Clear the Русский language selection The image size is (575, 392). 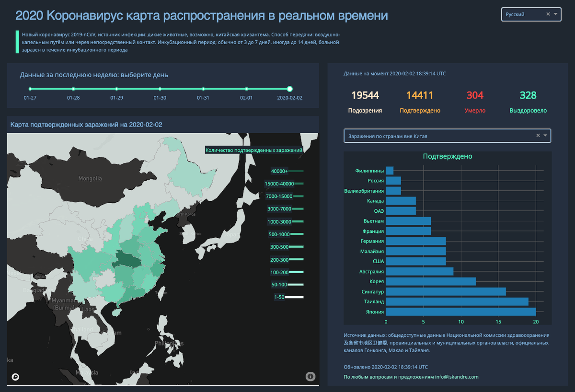point(548,14)
